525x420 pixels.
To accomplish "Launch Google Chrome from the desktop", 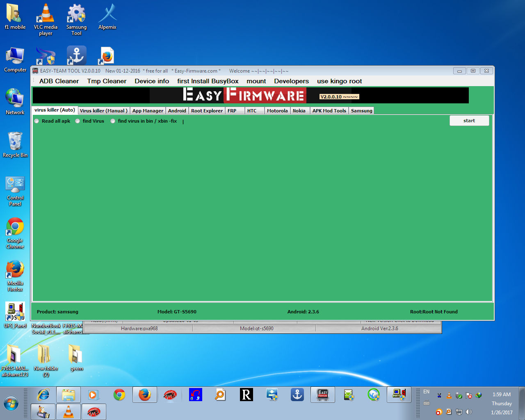I will pyautogui.click(x=15, y=233).
